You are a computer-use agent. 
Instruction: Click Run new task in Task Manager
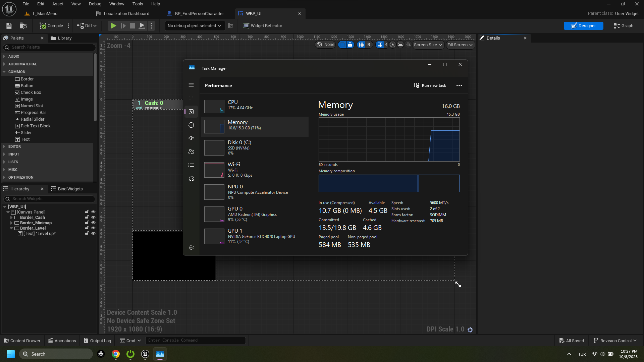coord(430,85)
